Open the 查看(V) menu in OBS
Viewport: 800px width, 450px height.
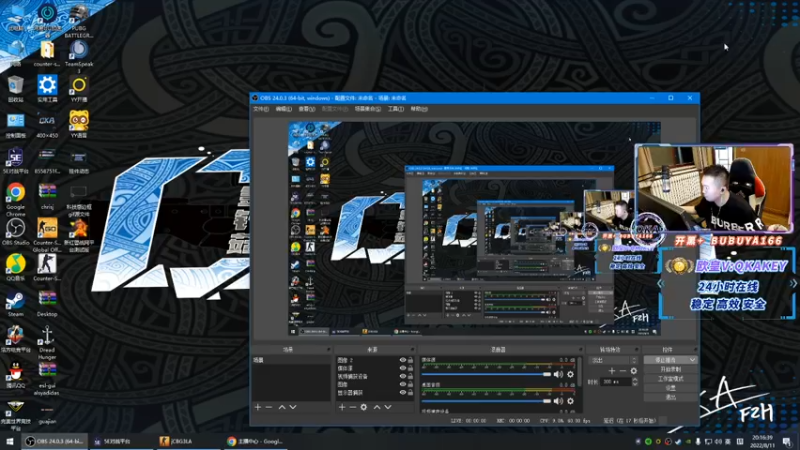307,109
